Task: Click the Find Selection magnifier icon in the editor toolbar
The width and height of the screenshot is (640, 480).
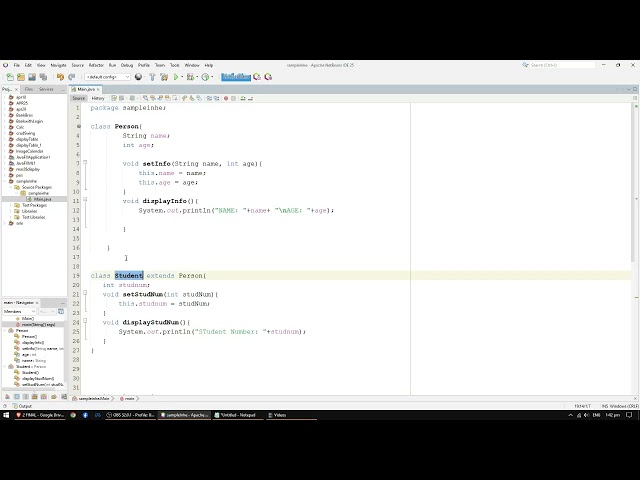Action: 145,98
